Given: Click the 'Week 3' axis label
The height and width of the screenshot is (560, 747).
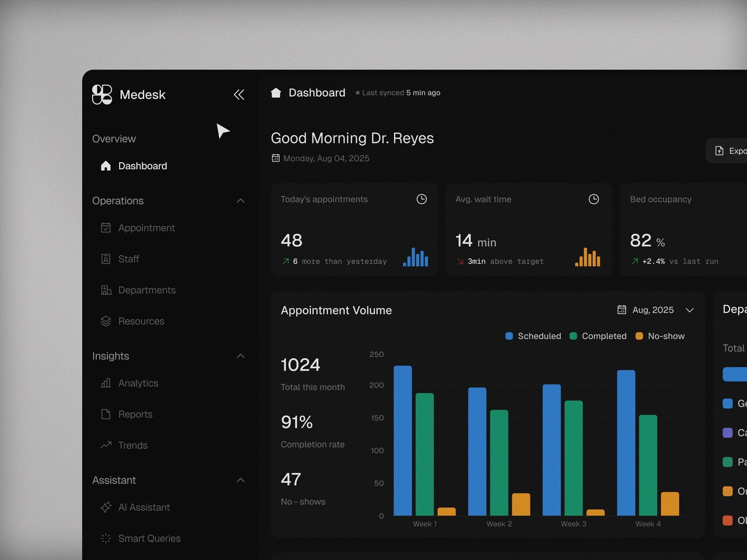Looking at the screenshot, I should [573, 524].
